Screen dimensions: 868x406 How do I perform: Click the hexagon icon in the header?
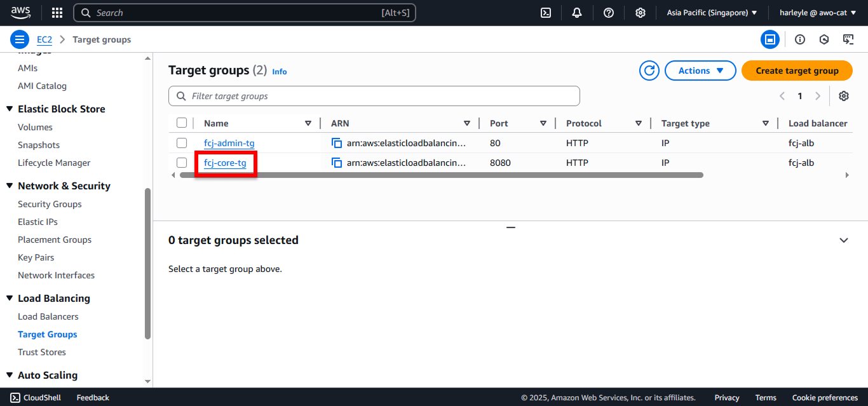(824, 39)
